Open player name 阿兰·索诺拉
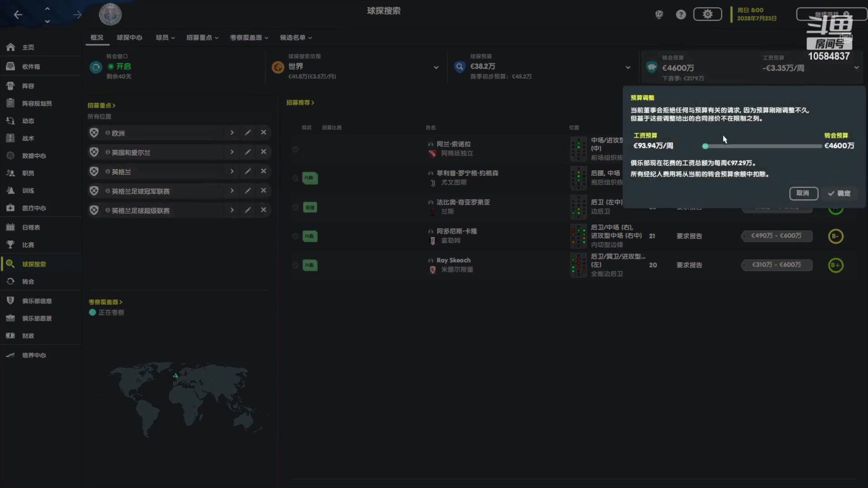This screenshot has width=868, height=488. point(453,144)
